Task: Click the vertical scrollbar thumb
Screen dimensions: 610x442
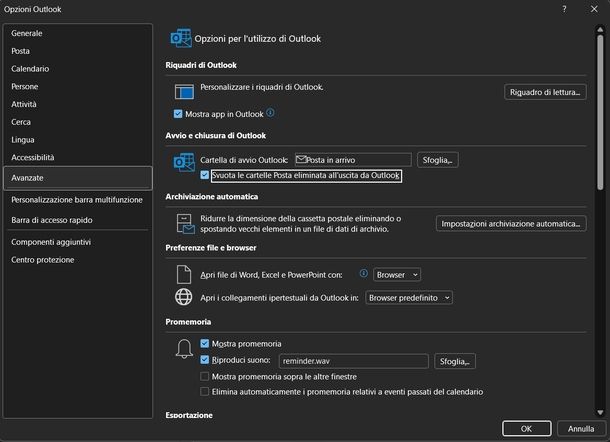Action: tap(600, 112)
